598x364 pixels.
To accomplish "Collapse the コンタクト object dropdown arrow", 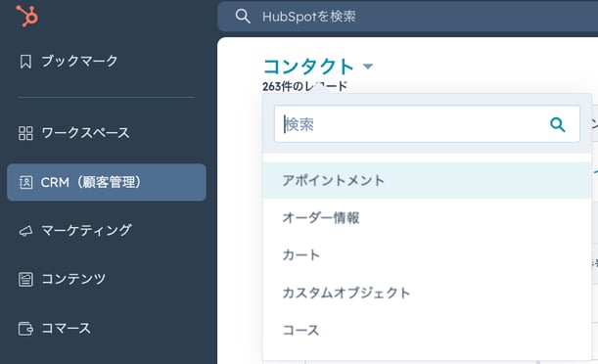I will (368, 67).
